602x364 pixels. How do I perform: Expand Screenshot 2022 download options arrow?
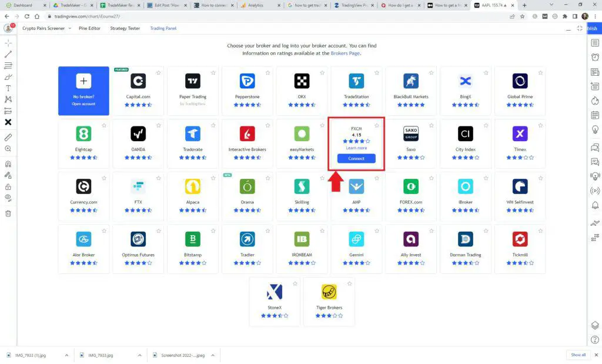click(213, 355)
